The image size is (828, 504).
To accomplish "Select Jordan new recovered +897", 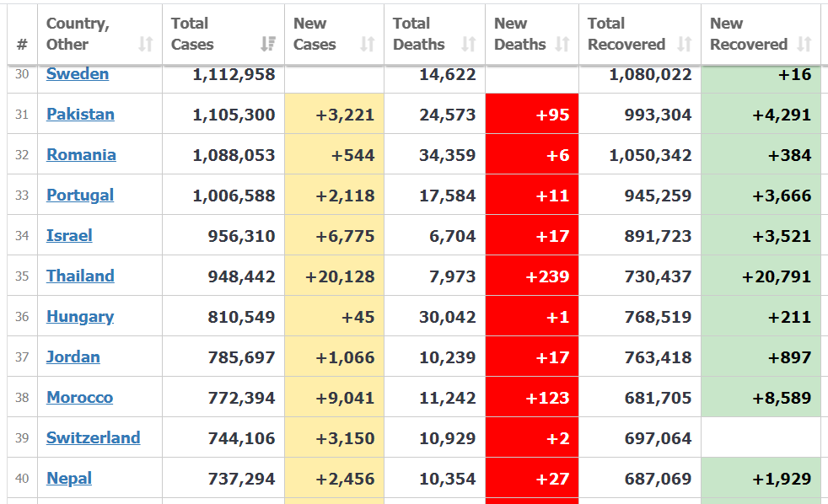I will click(x=789, y=357).
